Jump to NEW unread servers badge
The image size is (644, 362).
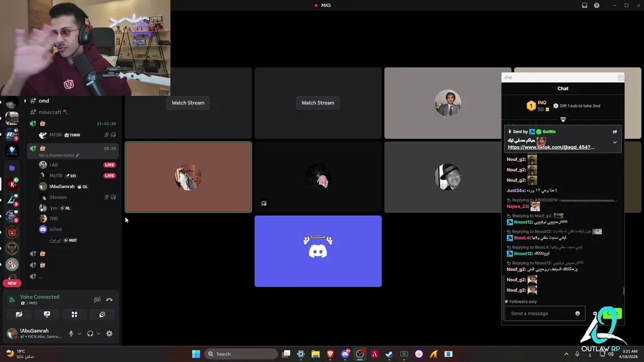(x=12, y=283)
